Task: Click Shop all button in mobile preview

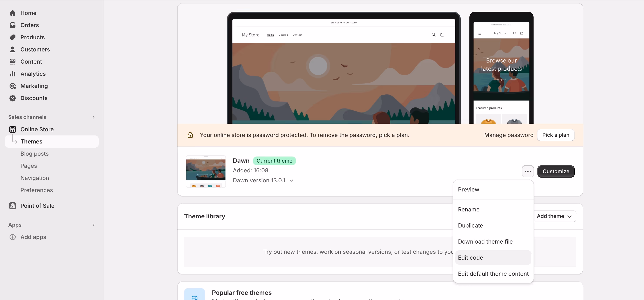Action: click(x=501, y=80)
